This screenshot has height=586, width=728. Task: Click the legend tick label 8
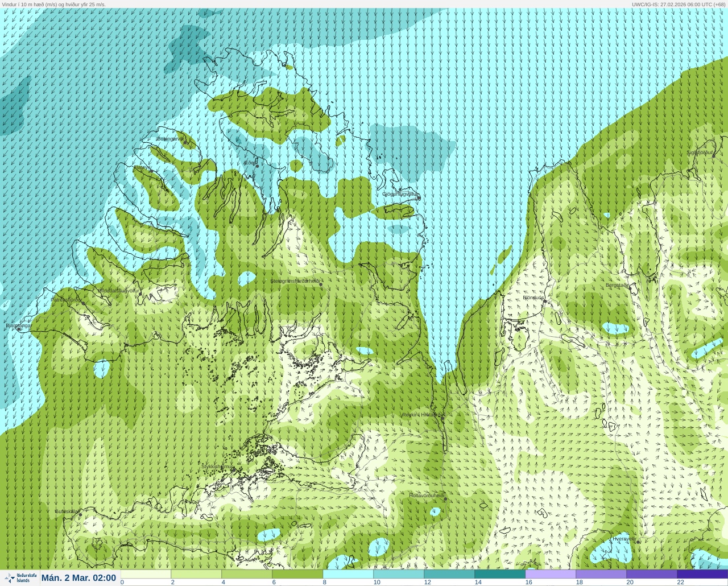coord(325,582)
